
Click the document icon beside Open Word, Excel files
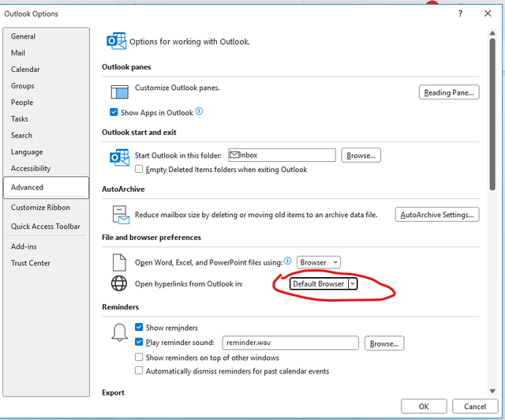click(119, 262)
